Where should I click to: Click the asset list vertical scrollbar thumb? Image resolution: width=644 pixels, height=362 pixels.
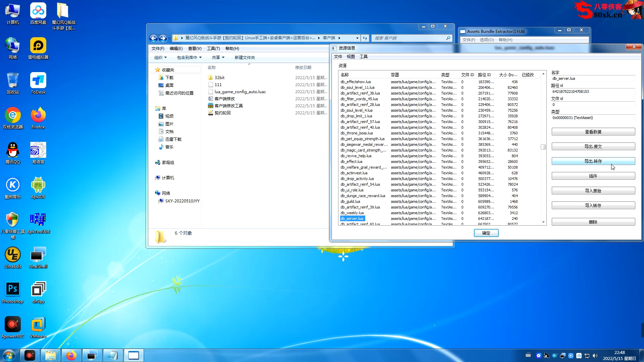543,147
